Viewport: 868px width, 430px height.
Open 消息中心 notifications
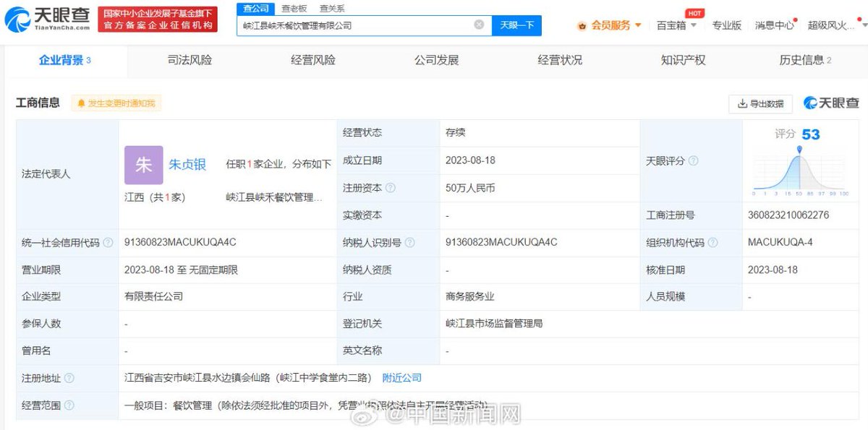coord(774,25)
